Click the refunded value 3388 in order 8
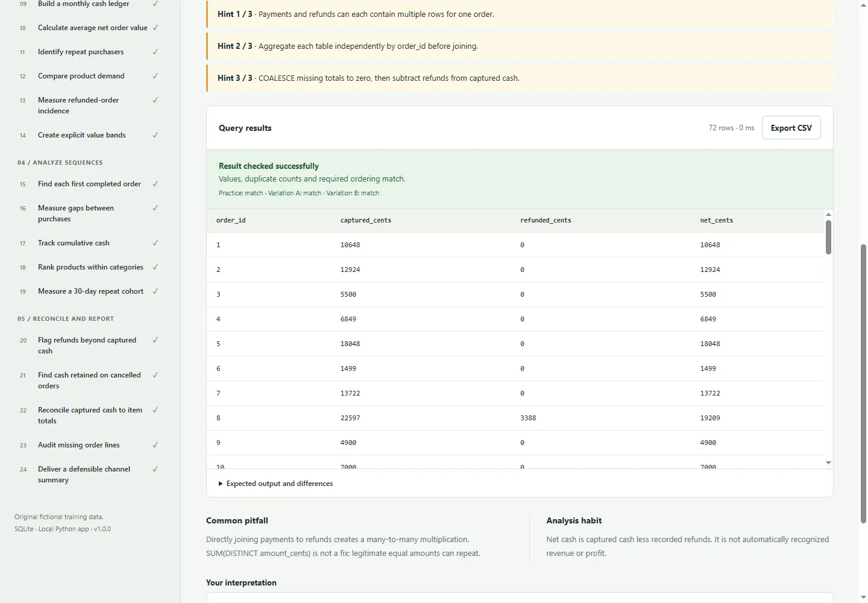868x603 pixels. [528, 418]
